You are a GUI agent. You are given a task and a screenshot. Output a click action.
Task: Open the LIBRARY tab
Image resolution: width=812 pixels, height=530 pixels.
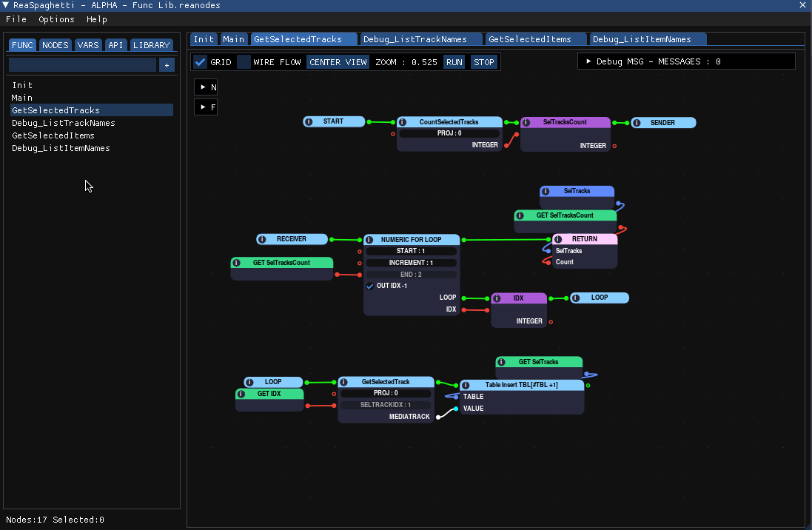(x=152, y=45)
